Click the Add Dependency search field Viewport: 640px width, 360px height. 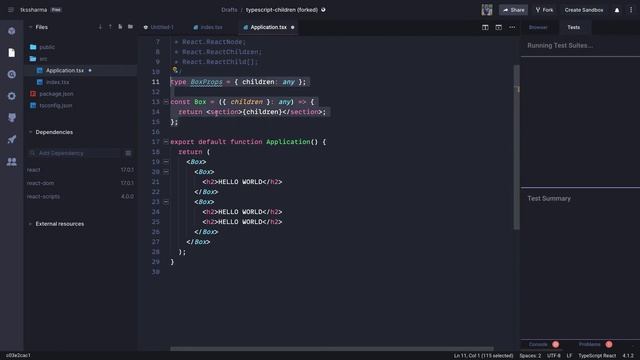point(75,153)
